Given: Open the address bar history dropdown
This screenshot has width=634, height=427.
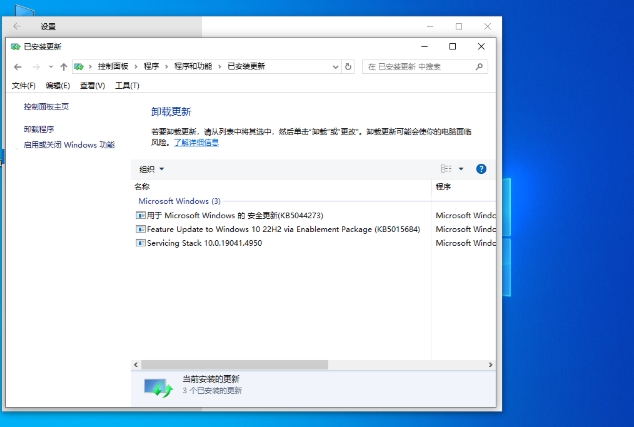Looking at the screenshot, I should 335,67.
